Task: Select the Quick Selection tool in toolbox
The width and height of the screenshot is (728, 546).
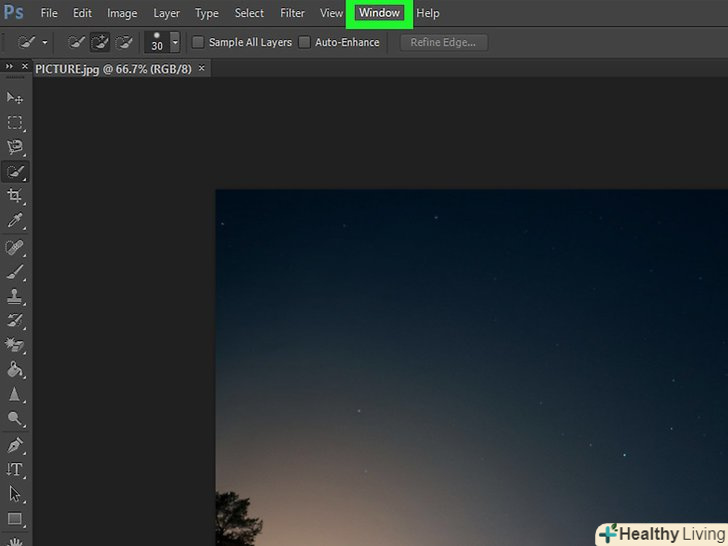Action: [15, 172]
